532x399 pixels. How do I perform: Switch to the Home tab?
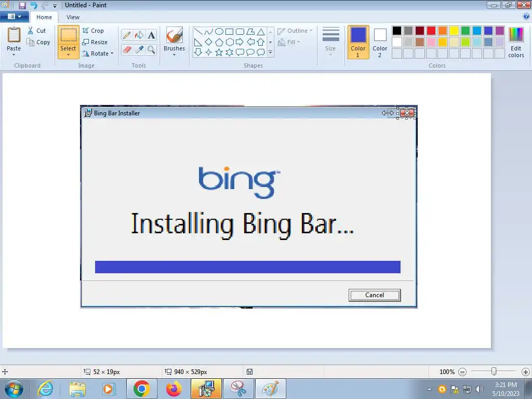coord(44,17)
